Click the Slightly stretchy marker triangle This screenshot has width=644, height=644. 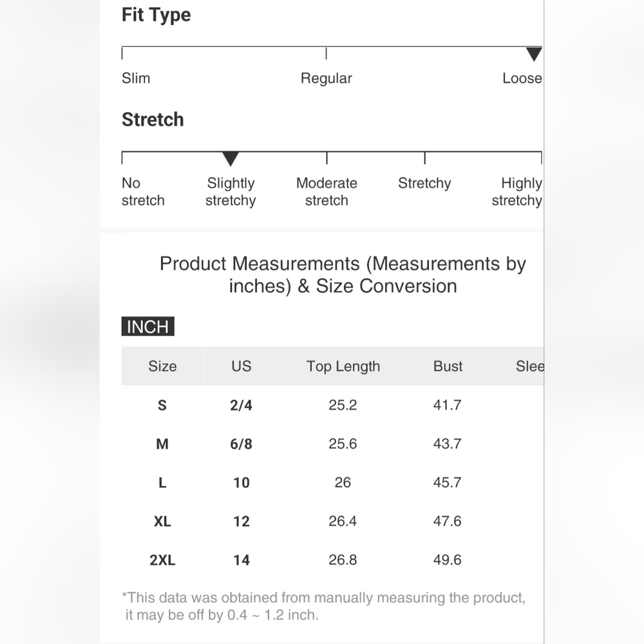(231, 159)
